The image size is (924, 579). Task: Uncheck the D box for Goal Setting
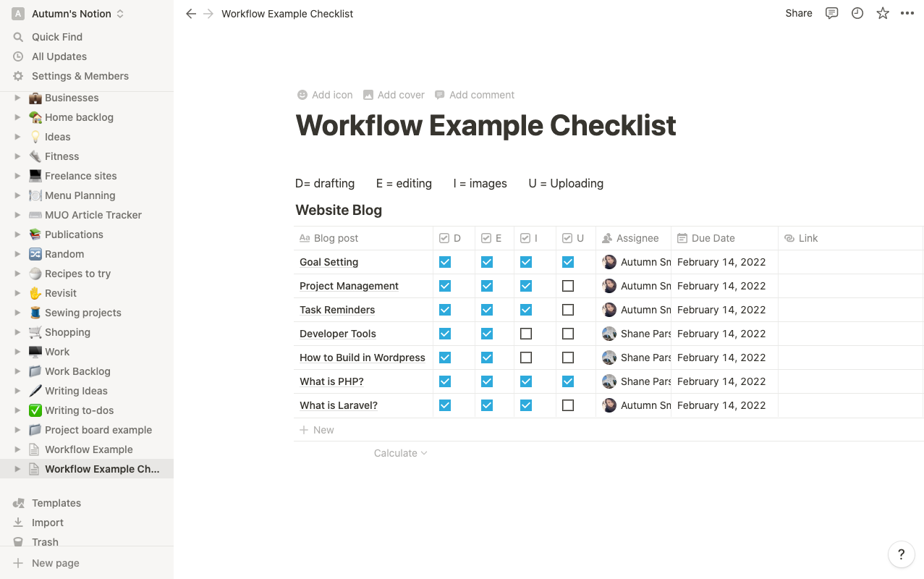[445, 262]
